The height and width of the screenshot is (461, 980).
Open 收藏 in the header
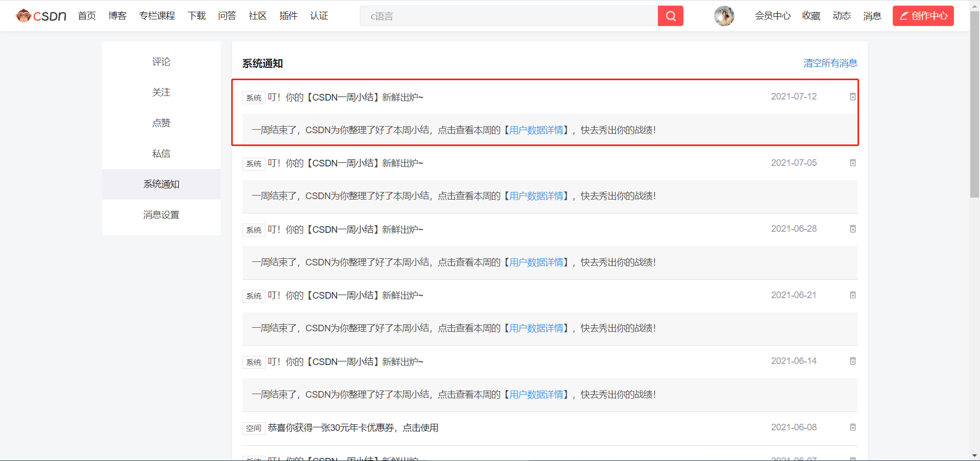point(811,16)
